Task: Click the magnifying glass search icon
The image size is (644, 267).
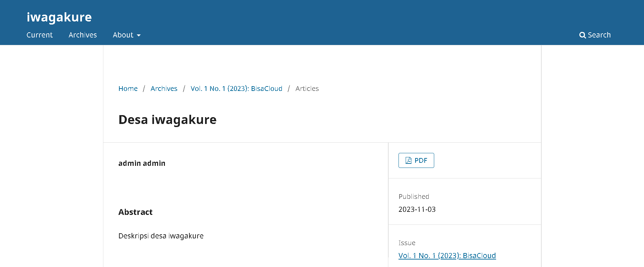Action: [x=582, y=35]
